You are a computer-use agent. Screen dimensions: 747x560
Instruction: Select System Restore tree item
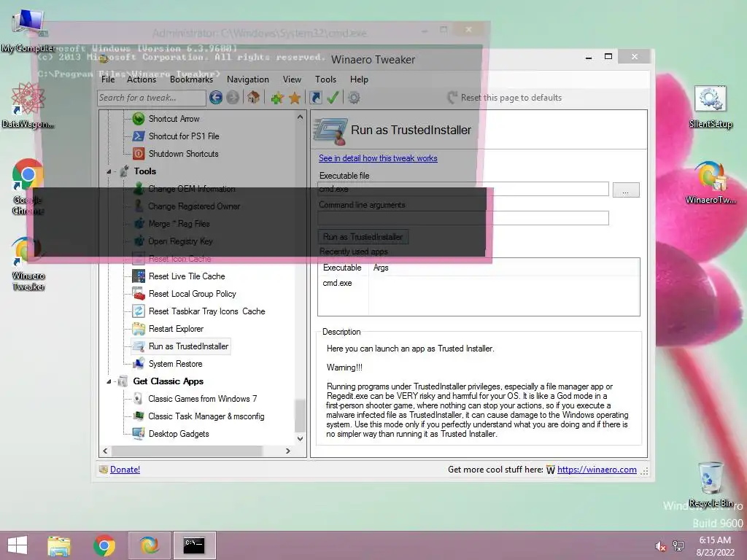(x=175, y=364)
